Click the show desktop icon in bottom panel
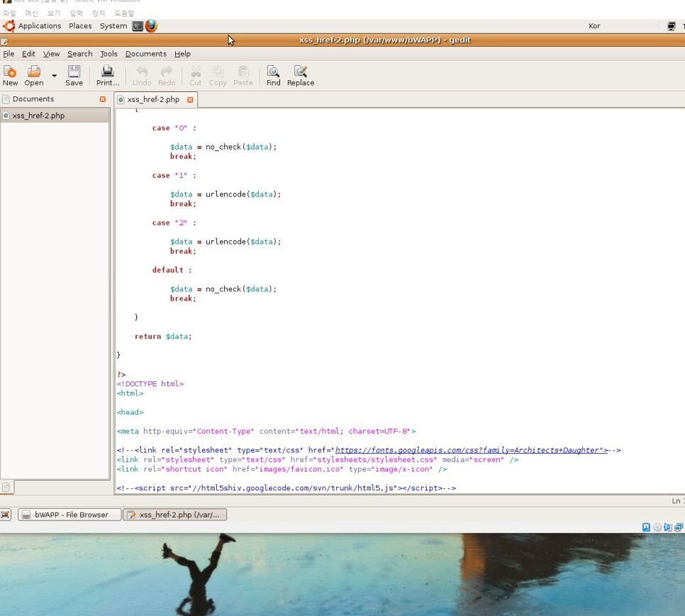Image resolution: width=685 pixels, height=616 pixels. point(5,515)
